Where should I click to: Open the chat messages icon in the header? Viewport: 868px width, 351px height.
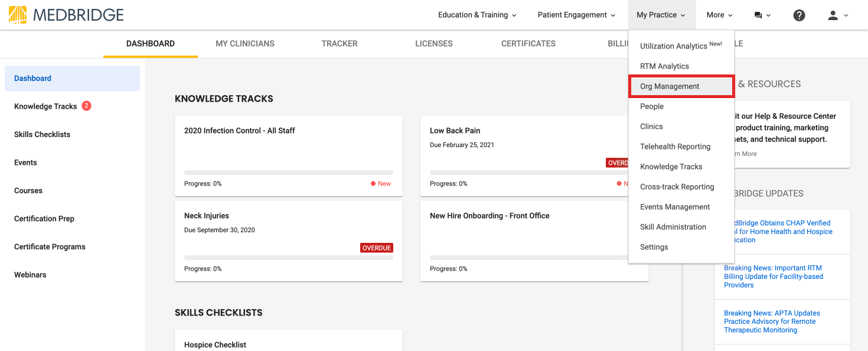pos(762,15)
